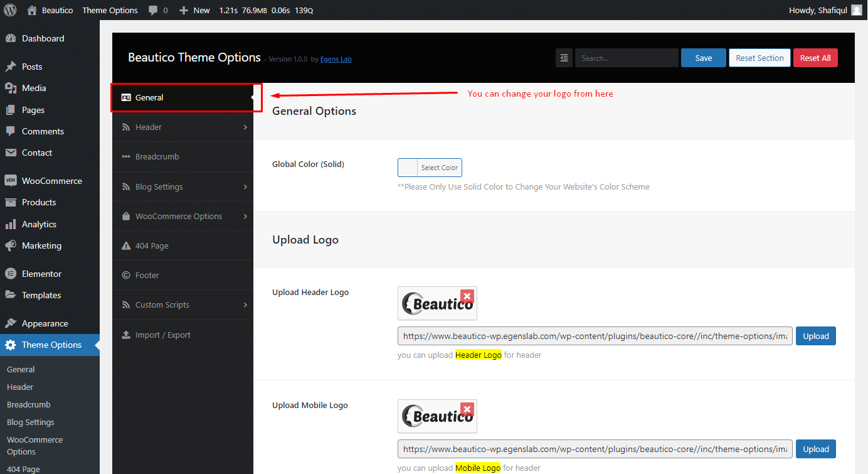Click the expand-all options icon beside search
Screen dimensions: 868x474
coord(564,58)
